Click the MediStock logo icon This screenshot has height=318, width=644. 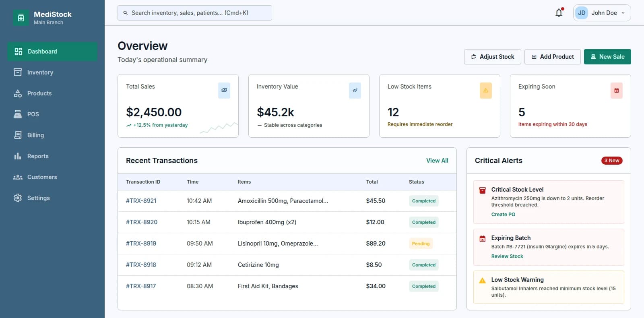point(21,18)
